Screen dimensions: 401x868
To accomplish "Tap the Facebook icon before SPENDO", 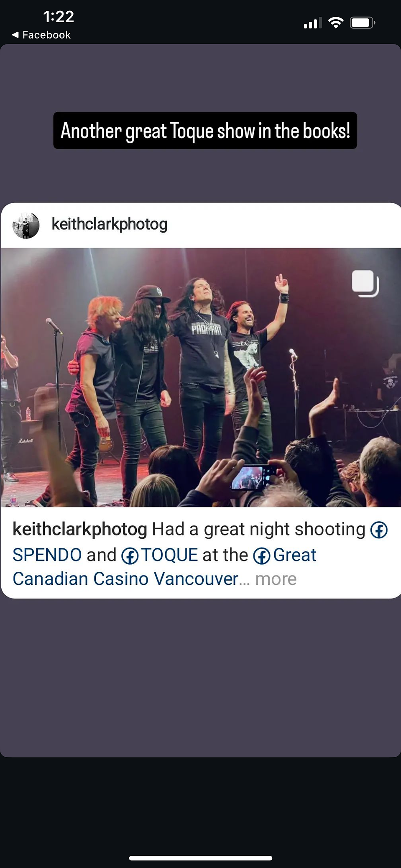I will 379,530.
